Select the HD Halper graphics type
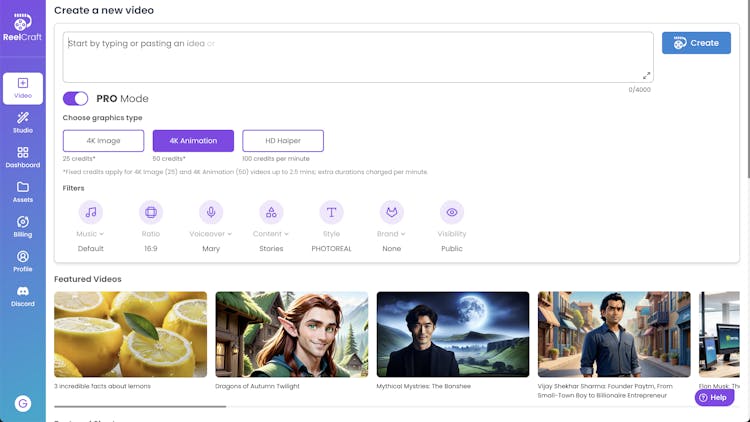This screenshot has height=422, width=750. (x=283, y=141)
